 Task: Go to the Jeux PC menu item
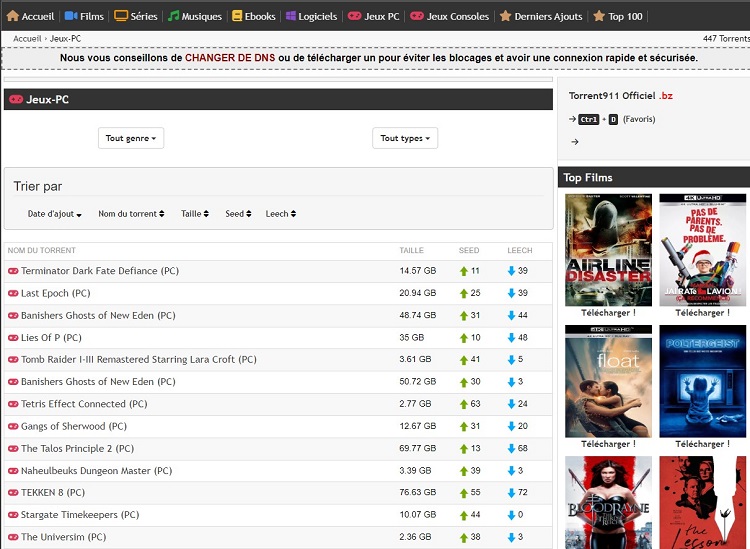(x=374, y=16)
